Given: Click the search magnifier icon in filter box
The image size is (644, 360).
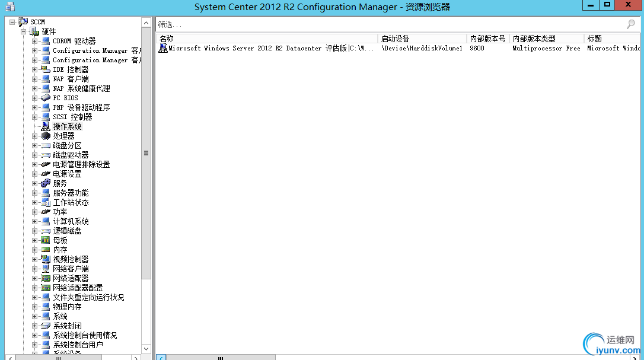Looking at the screenshot, I should [x=631, y=24].
